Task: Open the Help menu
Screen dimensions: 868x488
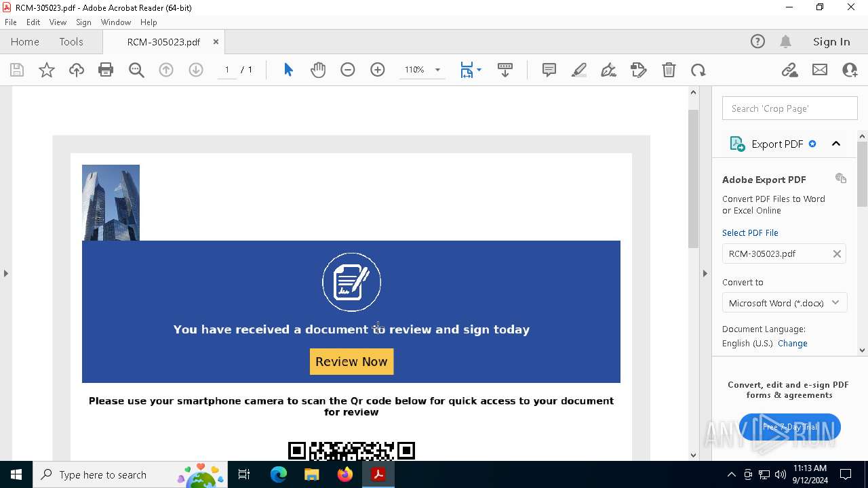Action: tap(149, 22)
